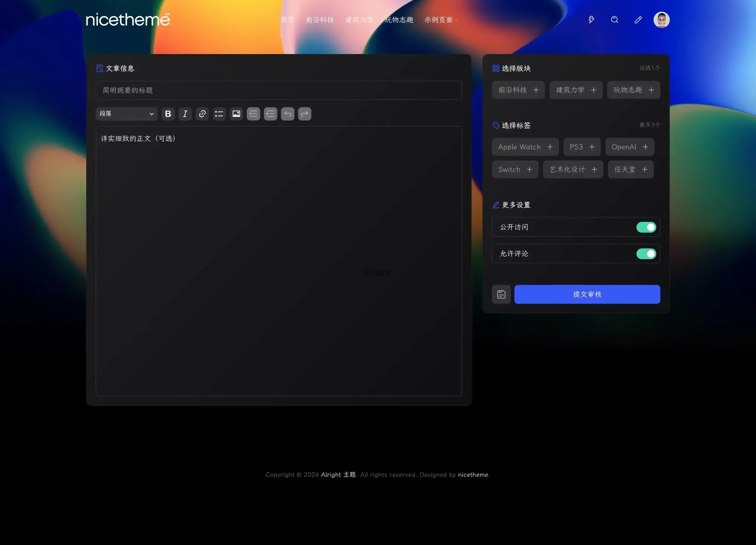Click the 提交审核 submit button
This screenshot has width=756, height=545.
coord(587,294)
